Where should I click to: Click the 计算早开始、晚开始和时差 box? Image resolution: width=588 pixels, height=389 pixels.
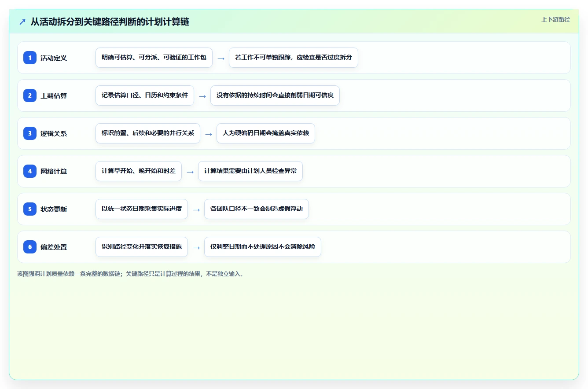click(x=139, y=171)
